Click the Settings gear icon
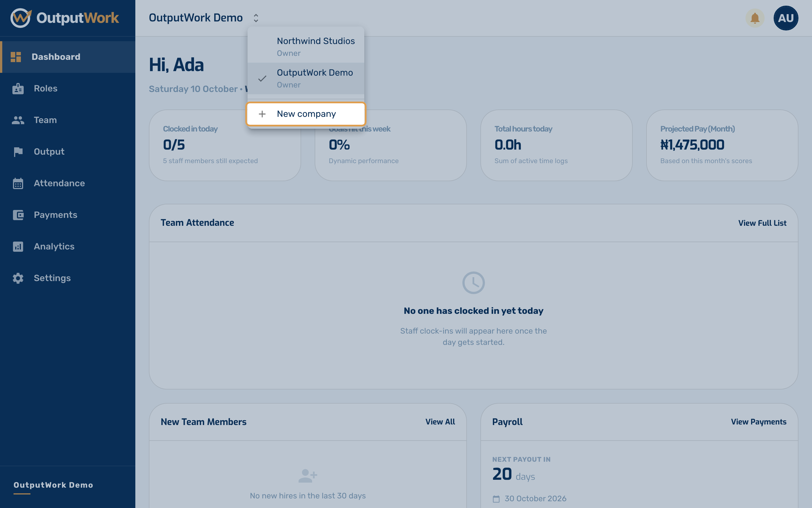Screen dimensions: 812x508 point(18,278)
